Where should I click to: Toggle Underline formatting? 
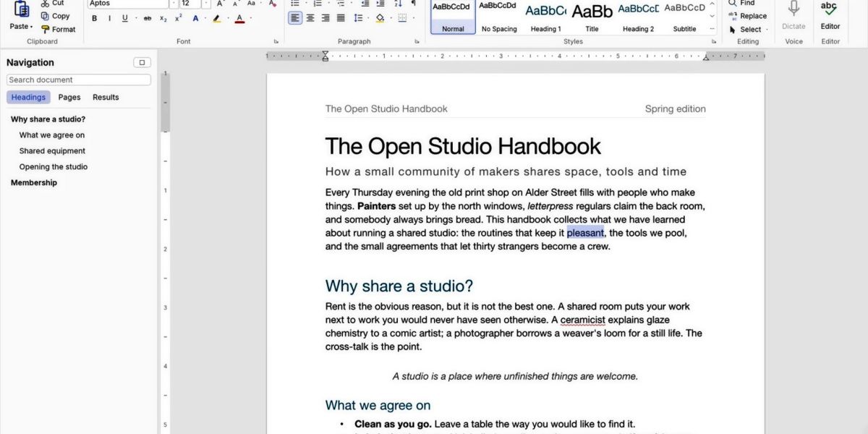pyautogui.click(x=125, y=18)
